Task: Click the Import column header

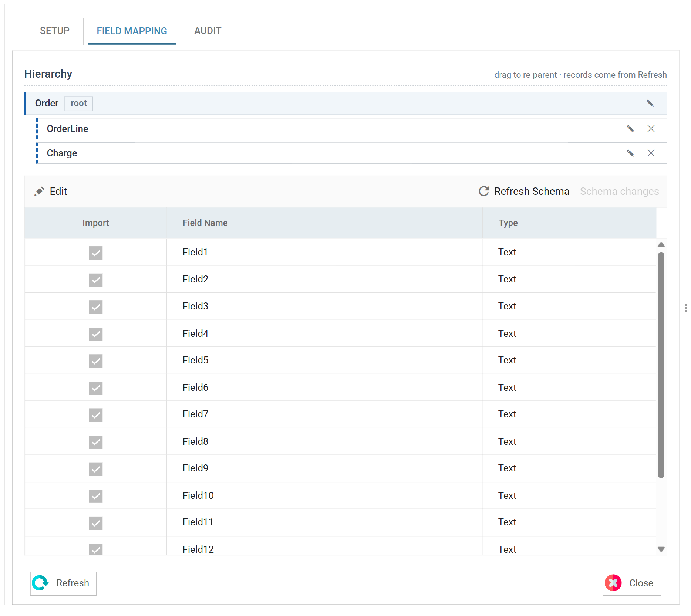Action: click(96, 223)
